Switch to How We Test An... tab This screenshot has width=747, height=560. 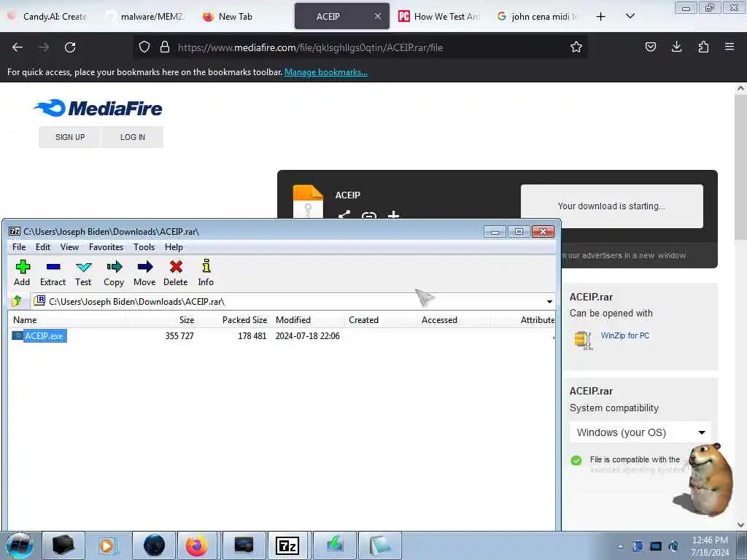coord(439,17)
